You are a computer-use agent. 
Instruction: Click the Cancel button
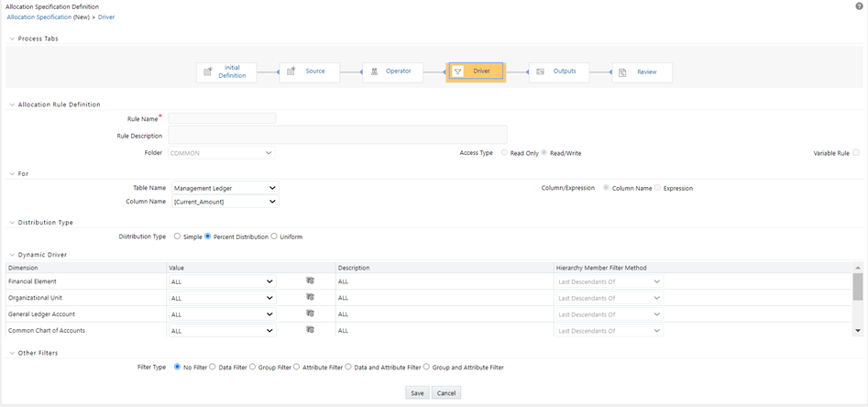click(x=446, y=392)
